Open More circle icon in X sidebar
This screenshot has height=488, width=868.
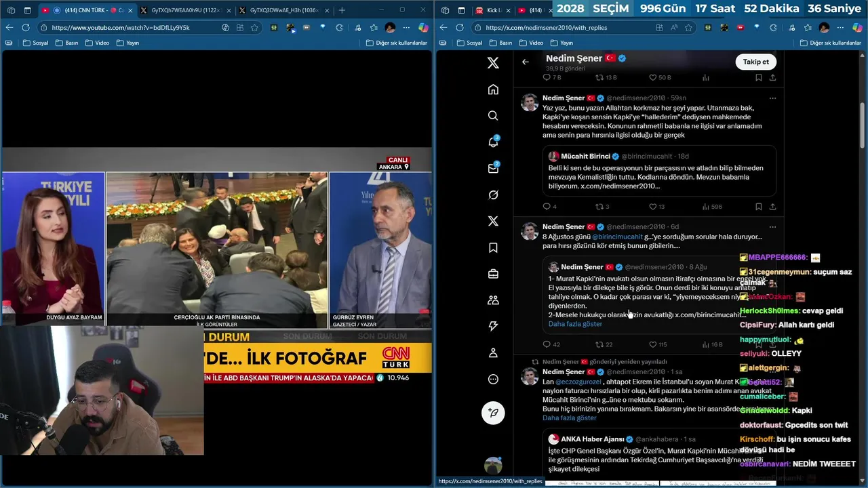pyautogui.click(x=493, y=380)
